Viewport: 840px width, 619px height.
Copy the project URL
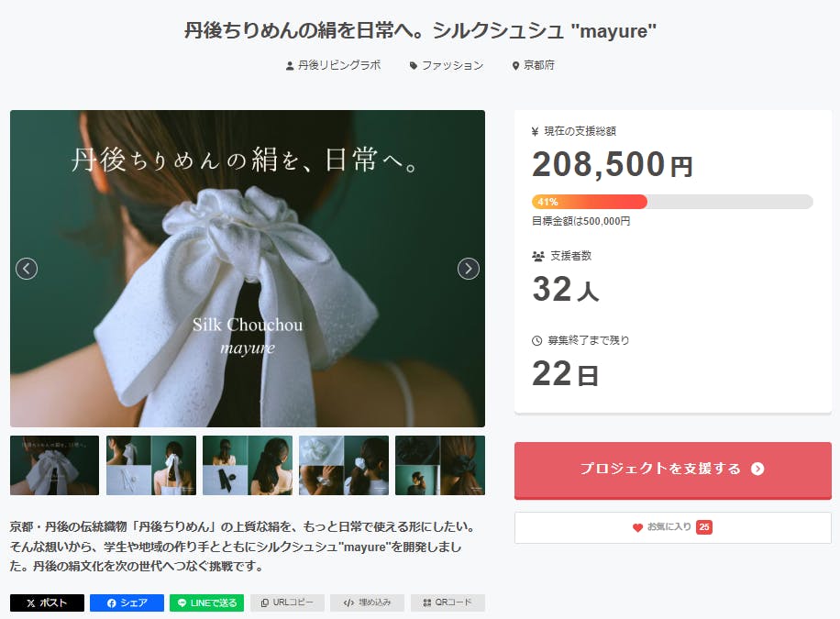tap(287, 602)
